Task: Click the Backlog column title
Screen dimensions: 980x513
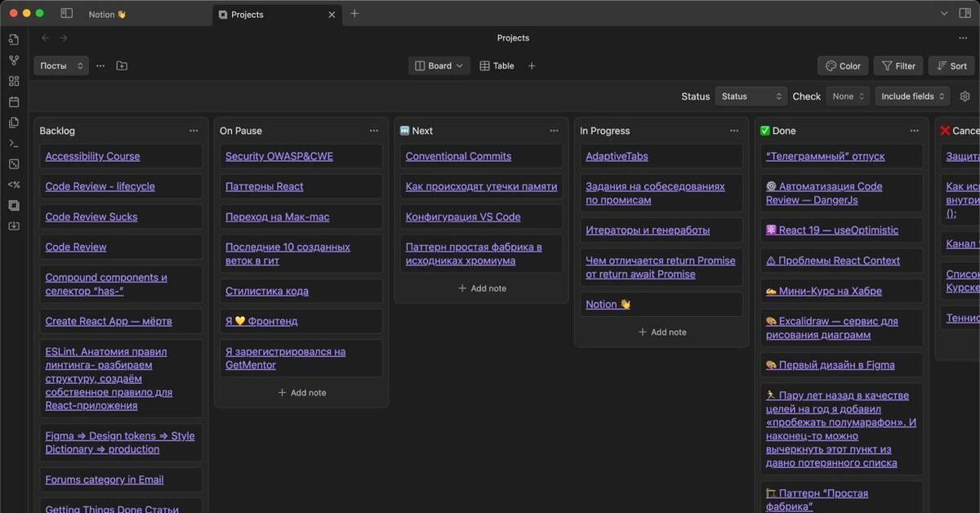Action: 57,131
